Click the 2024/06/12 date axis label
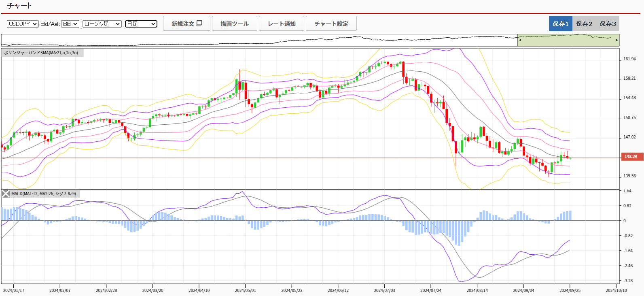 tap(338, 290)
